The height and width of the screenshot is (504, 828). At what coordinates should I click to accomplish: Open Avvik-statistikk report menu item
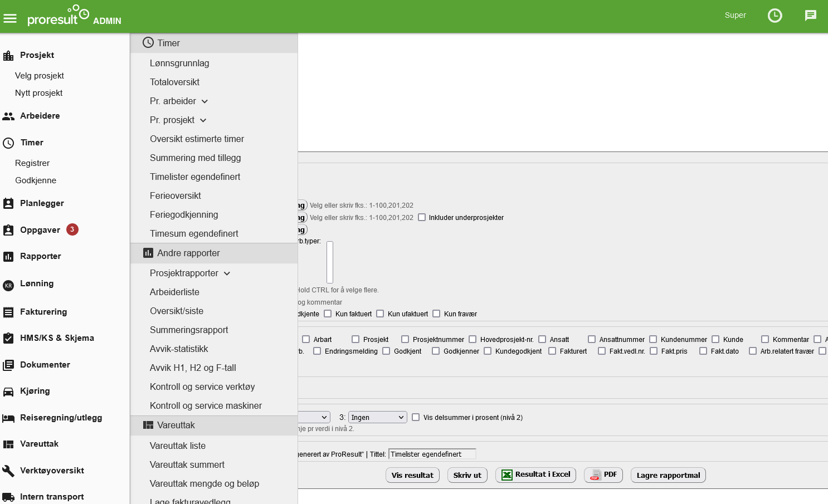[178, 349]
